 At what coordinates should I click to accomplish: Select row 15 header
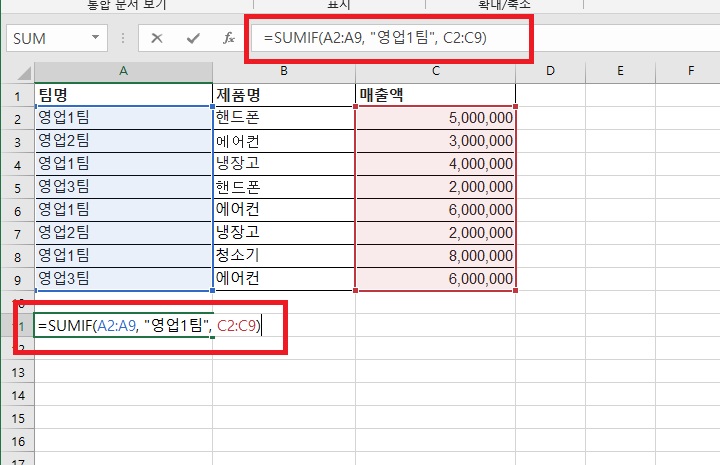[x=17, y=418]
